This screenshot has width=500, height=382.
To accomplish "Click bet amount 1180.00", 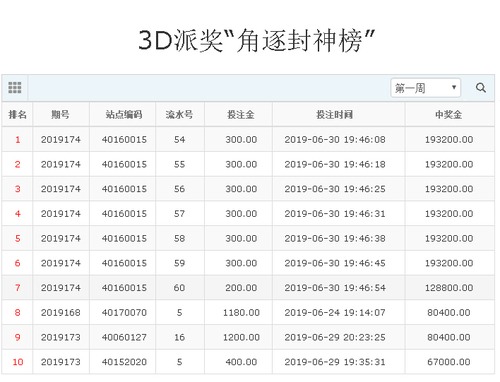I will pyautogui.click(x=241, y=312).
